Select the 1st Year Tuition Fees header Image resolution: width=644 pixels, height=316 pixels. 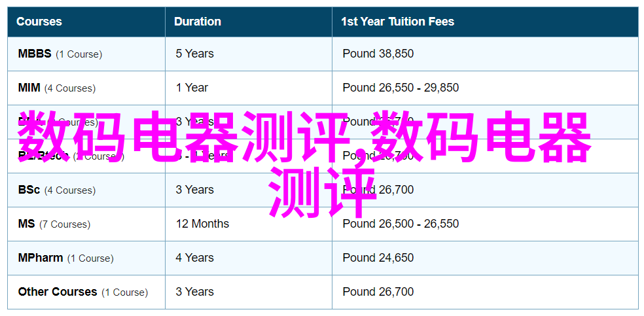click(397, 22)
